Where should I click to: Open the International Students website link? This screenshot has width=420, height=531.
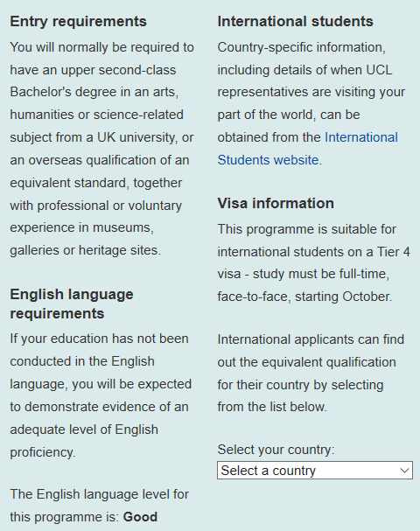(307, 149)
